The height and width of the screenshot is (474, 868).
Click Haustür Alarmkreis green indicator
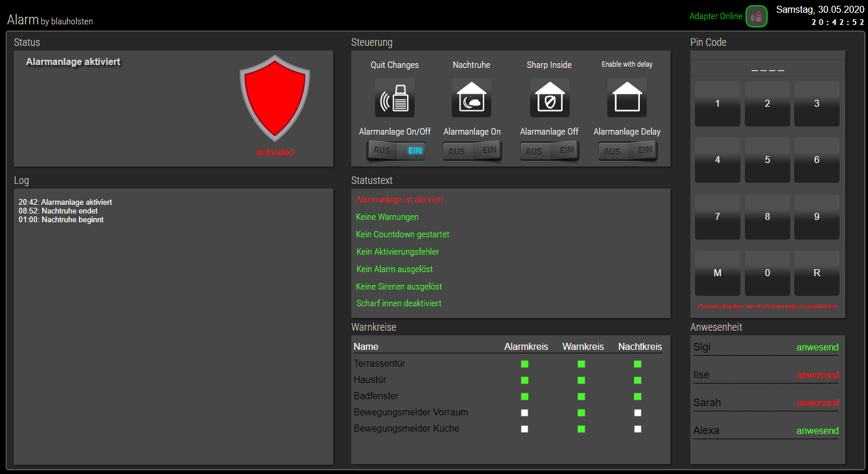point(525,380)
